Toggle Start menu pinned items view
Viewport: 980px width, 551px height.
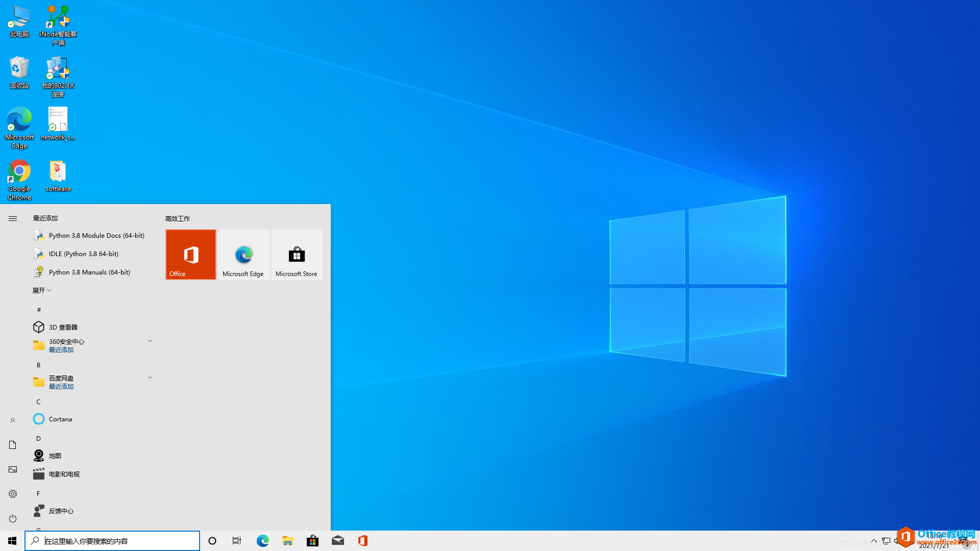point(12,218)
